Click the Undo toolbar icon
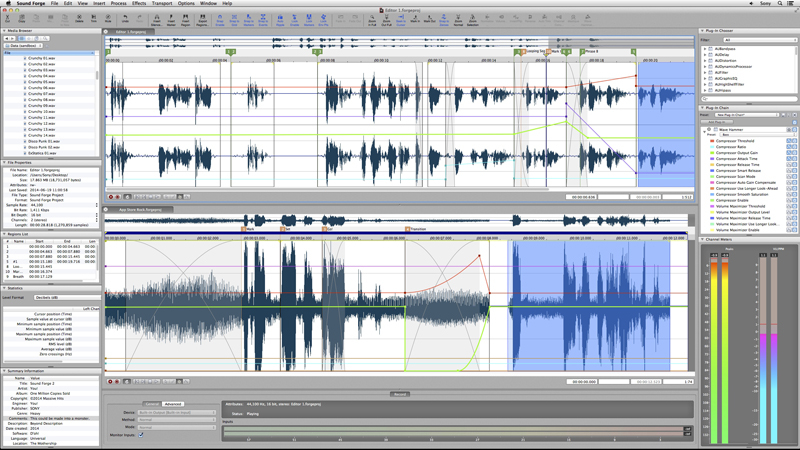The image size is (800, 450). point(125,19)
